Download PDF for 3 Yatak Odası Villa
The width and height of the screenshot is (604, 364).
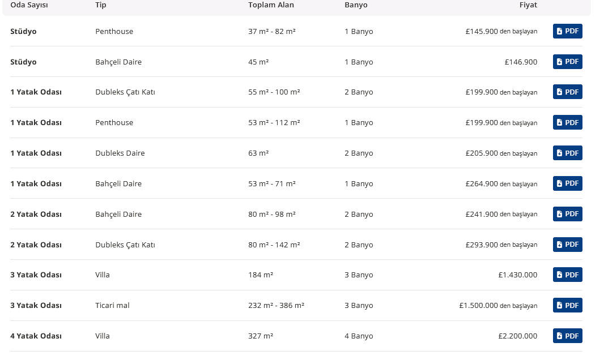[567, 275]
